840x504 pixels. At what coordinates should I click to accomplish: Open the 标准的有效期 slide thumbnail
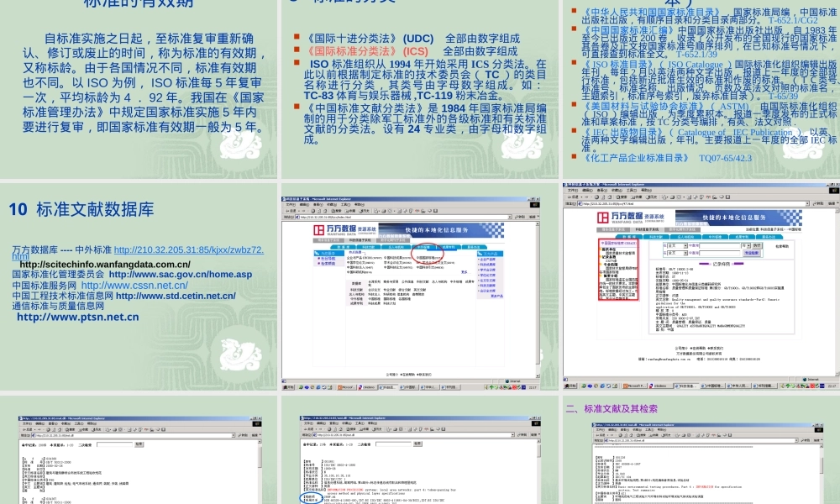[x=139, y=88]
